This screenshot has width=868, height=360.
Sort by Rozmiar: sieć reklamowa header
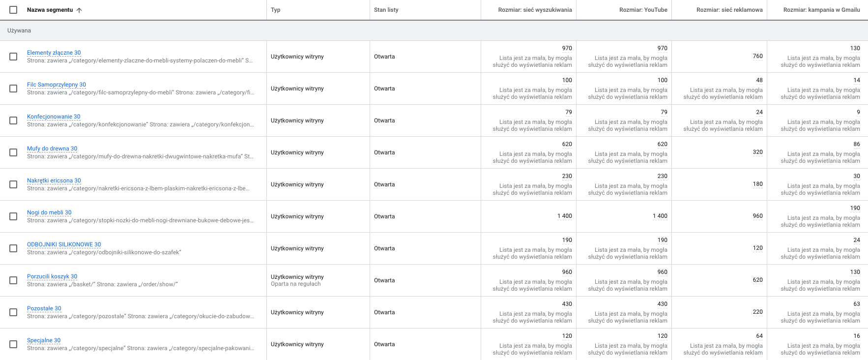pyautogui.click(x=729, y=10)
